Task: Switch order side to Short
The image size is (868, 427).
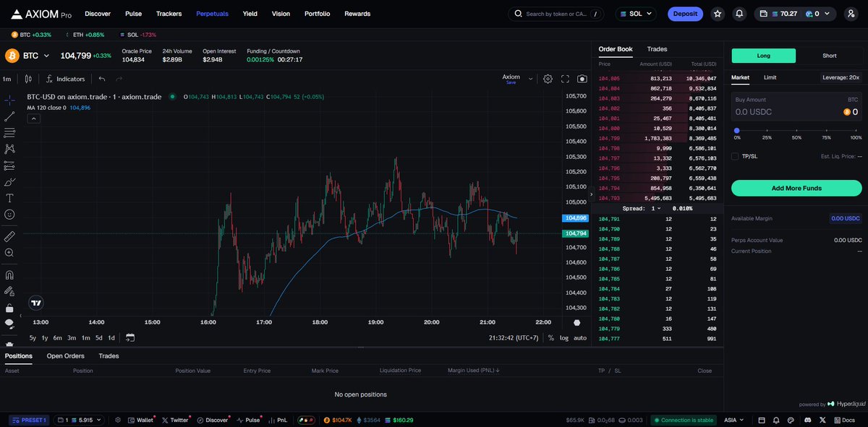Action: 830,56
